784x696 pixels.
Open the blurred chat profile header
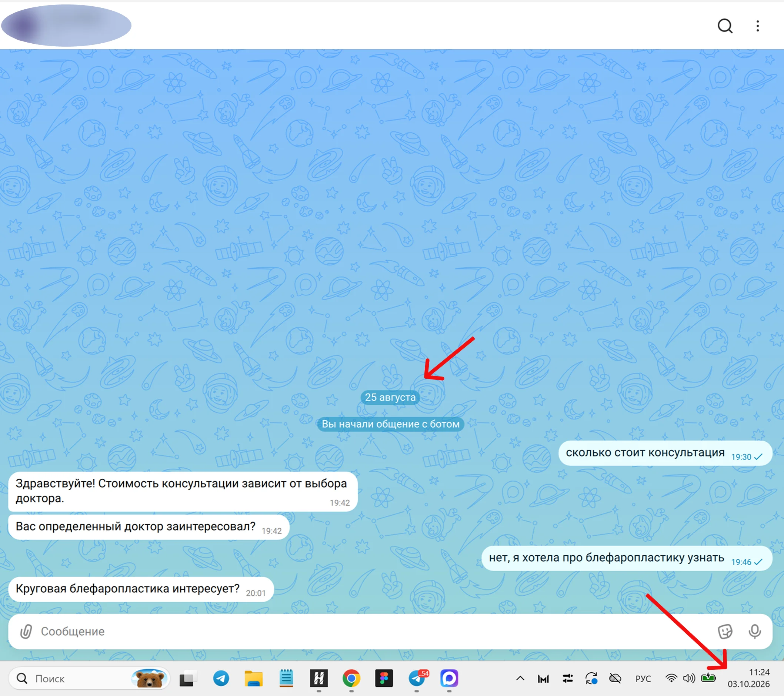point(66,26)
